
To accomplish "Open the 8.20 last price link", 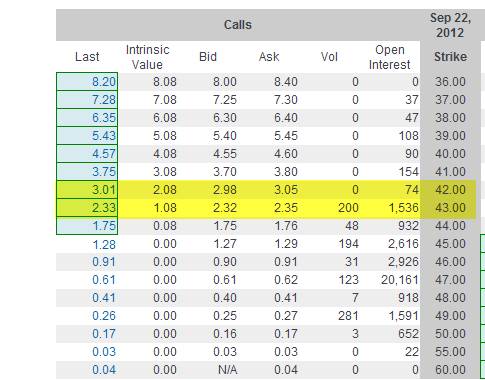I will [x=104, y=82].
